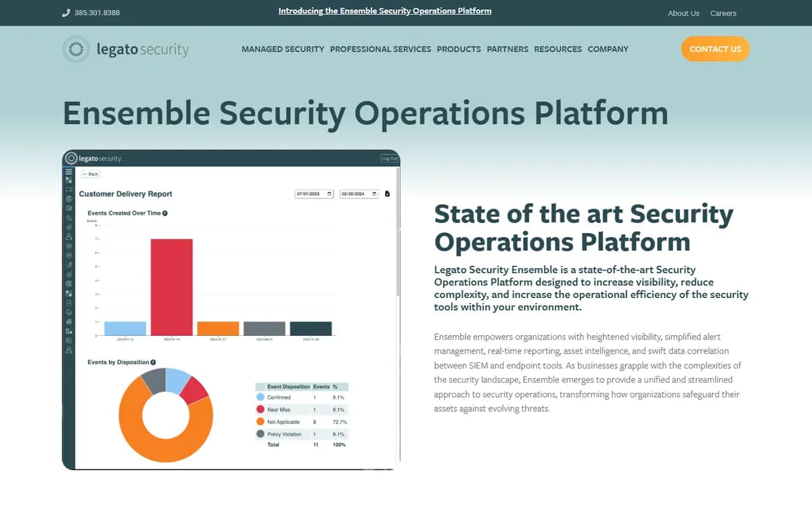
Task: Click the dark teal bar in the events chart
Action: tap(311, 329)
